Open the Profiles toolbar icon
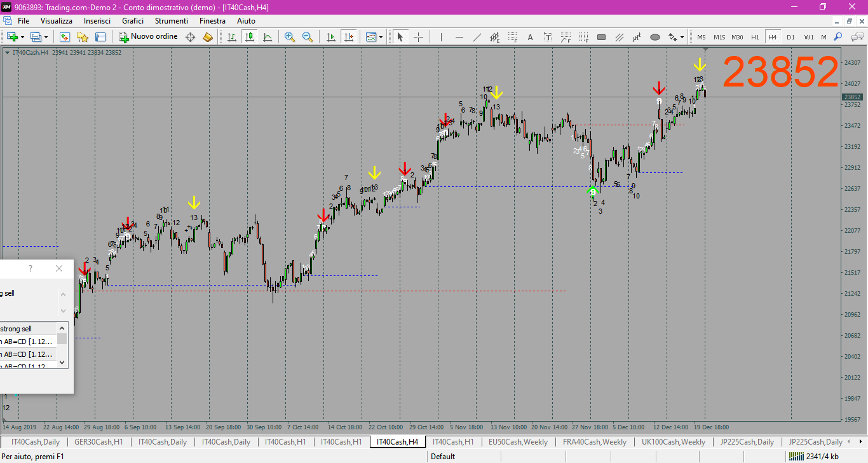 36,37
